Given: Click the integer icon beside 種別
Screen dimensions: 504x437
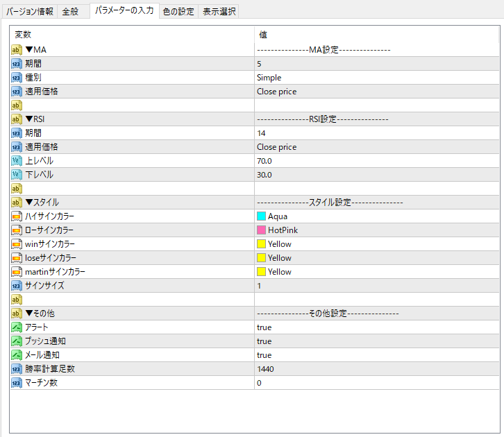Looking at the screenshot, I should (x=17, y=78).
